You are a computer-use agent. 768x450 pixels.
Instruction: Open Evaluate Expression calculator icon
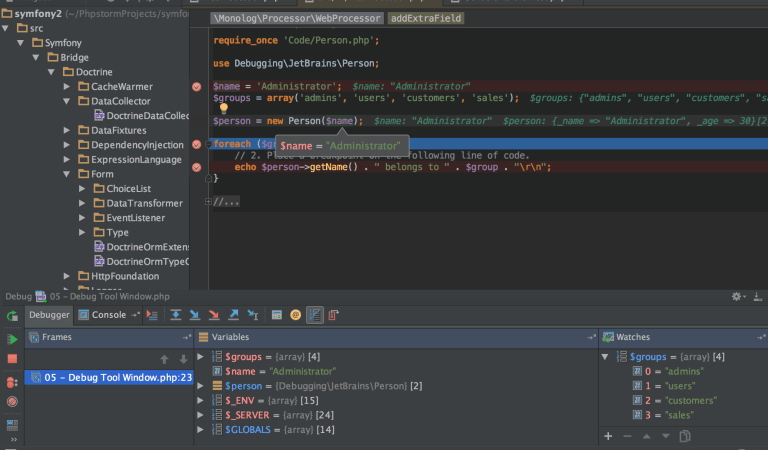point(277,315)
